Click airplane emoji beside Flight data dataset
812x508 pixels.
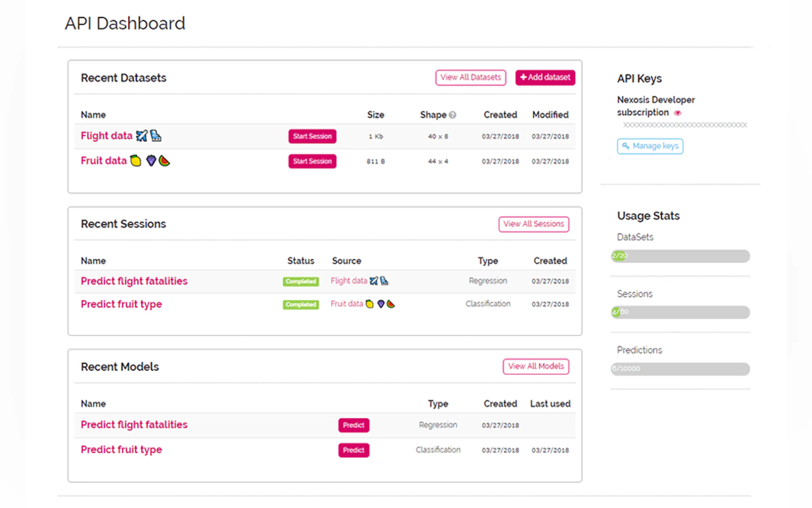pos(141,136)
